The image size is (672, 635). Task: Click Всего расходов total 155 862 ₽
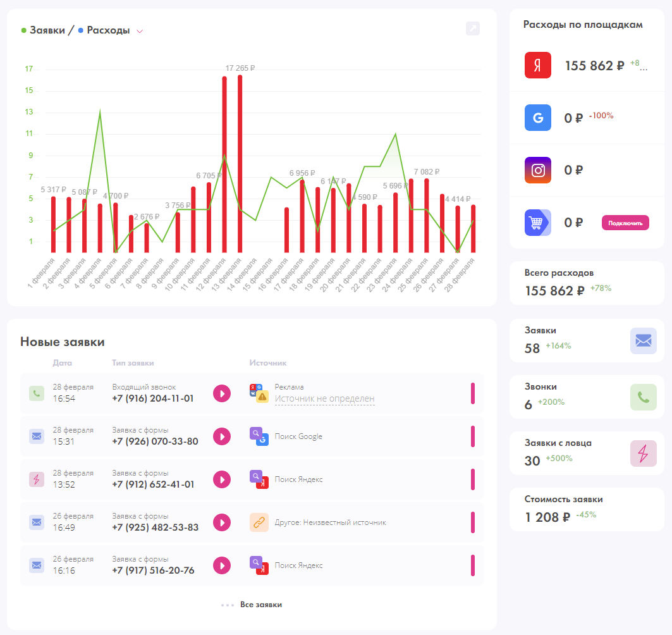coord(554,291)
